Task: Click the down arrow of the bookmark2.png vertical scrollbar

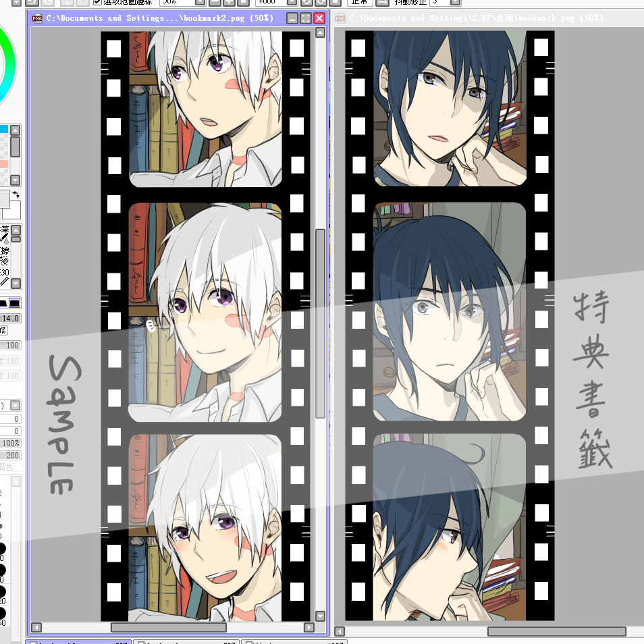Action: (x=321, y=616)
